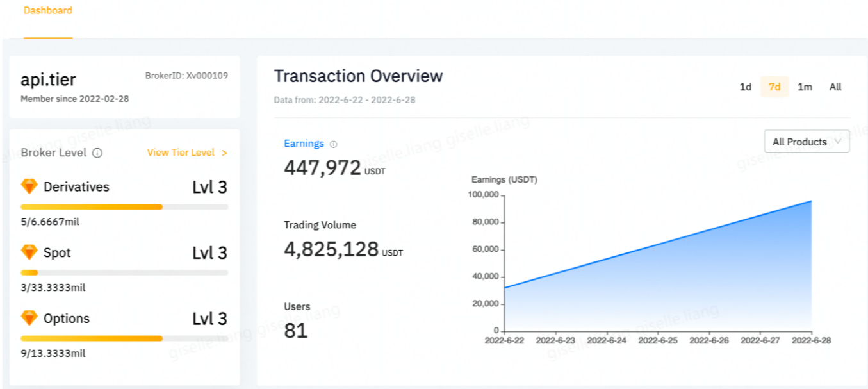
Task: Click the View Tier Level arrow
Action: click(224, 153)
